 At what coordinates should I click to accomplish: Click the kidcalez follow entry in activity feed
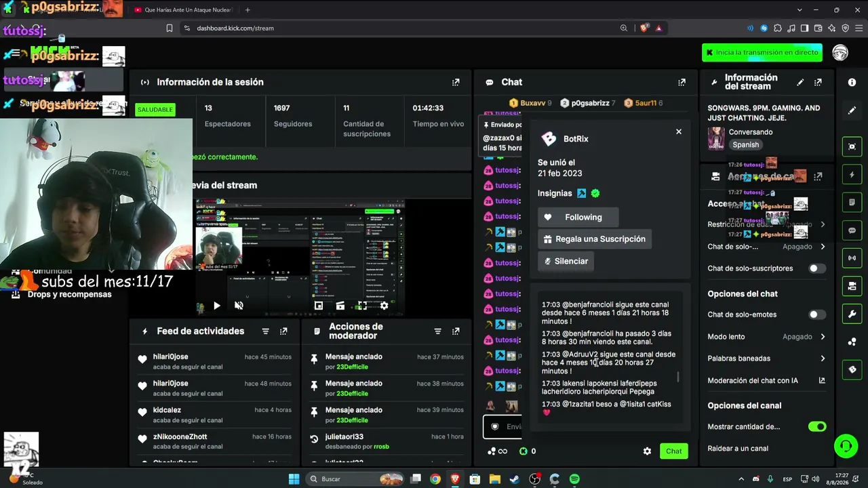(x=215, y=415)
